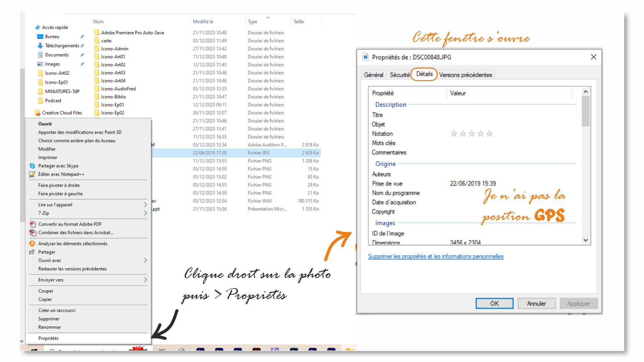644x362 pixels.
Task: Click the file icon in Propriétés title bar
Action: pos(365,57)
